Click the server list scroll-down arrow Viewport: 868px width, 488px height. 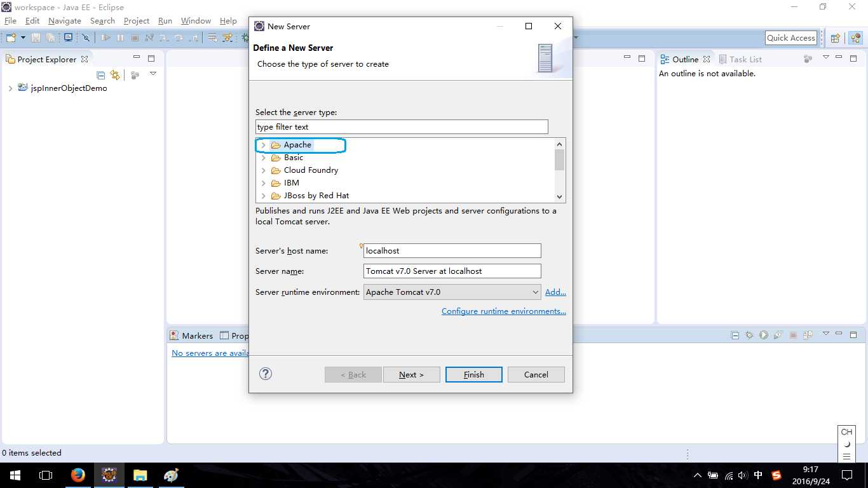[559, 197]
